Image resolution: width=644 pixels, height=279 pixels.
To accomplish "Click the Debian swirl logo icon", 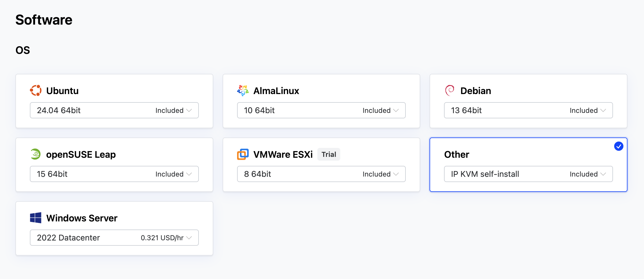I will point(450,90).
